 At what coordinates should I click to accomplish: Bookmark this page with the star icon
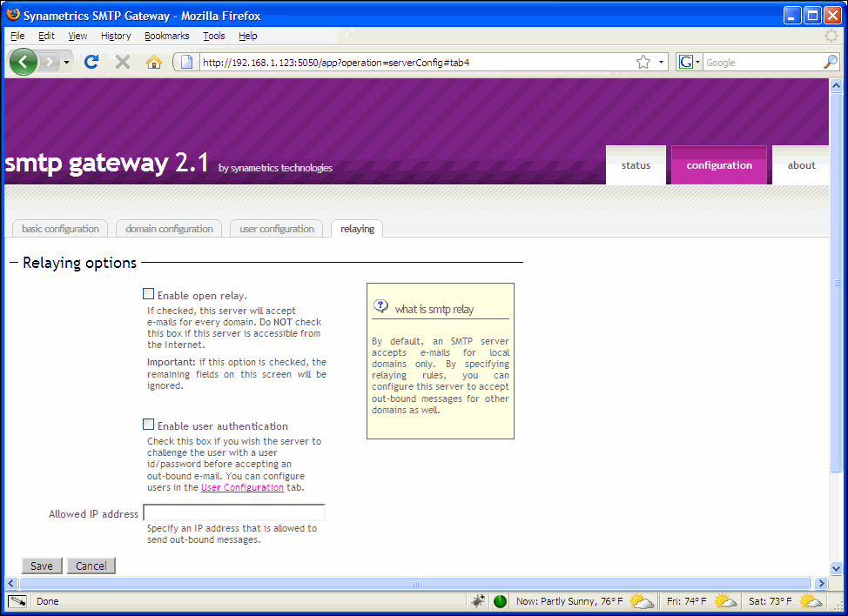[643, 62]
